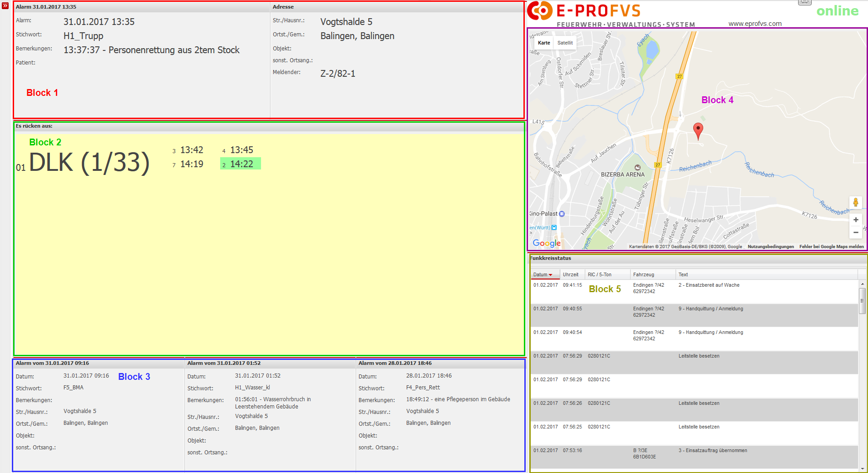Open the Nutzungsbedingungen link on the map
The image size is (868, 473).
pos(770,247)
